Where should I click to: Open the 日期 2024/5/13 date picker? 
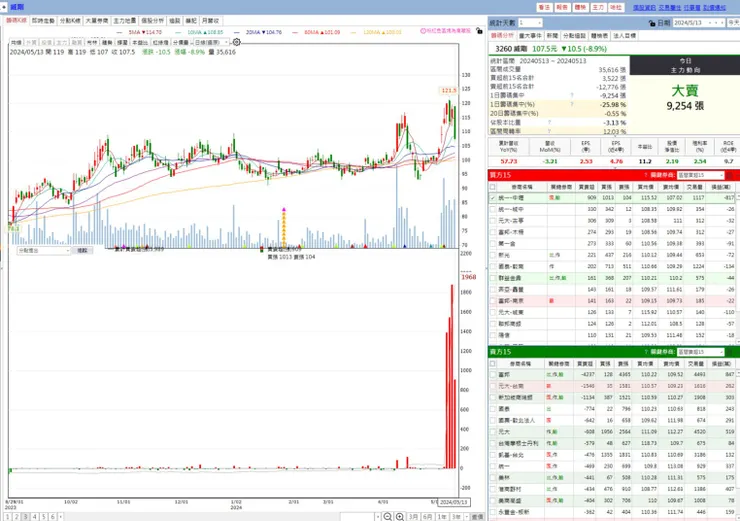[698, 23]
